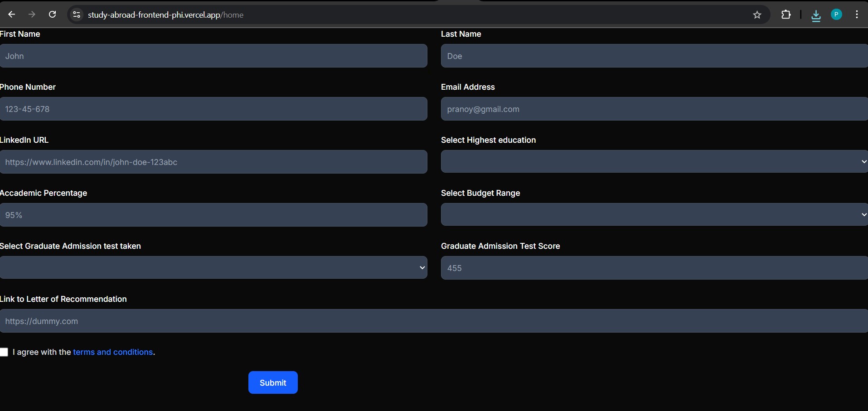The height and width of the screenshot is (411, 868).
Task: Open the Downloads list
Action: click(816, 15)
